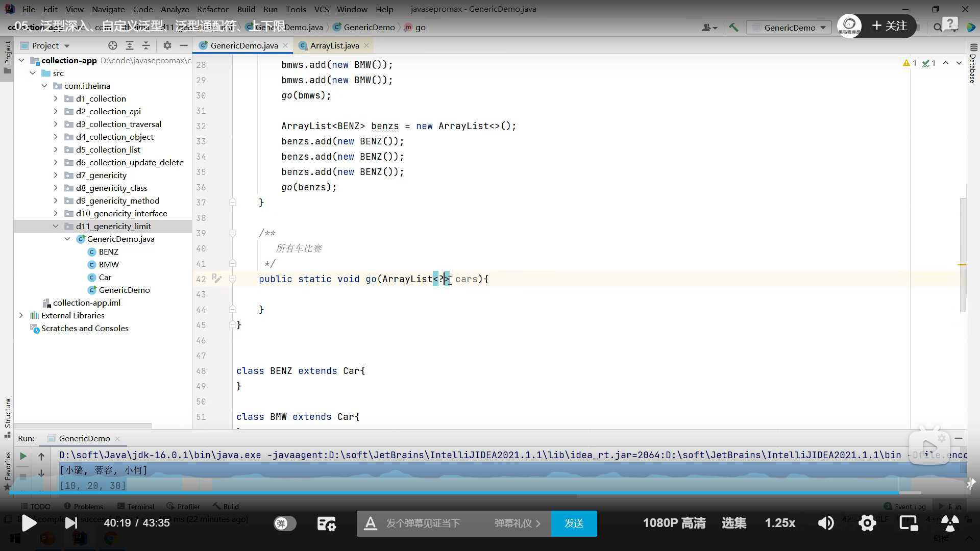980x551 pixels.
Task: Open Project panel settings gear
Action: (167, 45)
